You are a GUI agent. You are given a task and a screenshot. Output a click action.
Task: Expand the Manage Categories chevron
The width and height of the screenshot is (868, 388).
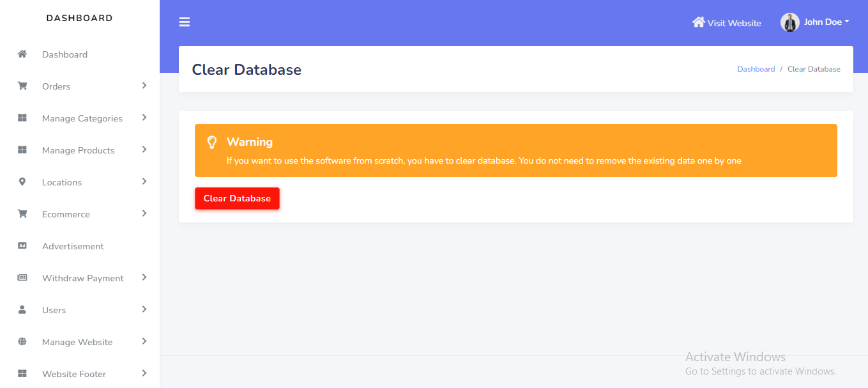click(144, 118)
